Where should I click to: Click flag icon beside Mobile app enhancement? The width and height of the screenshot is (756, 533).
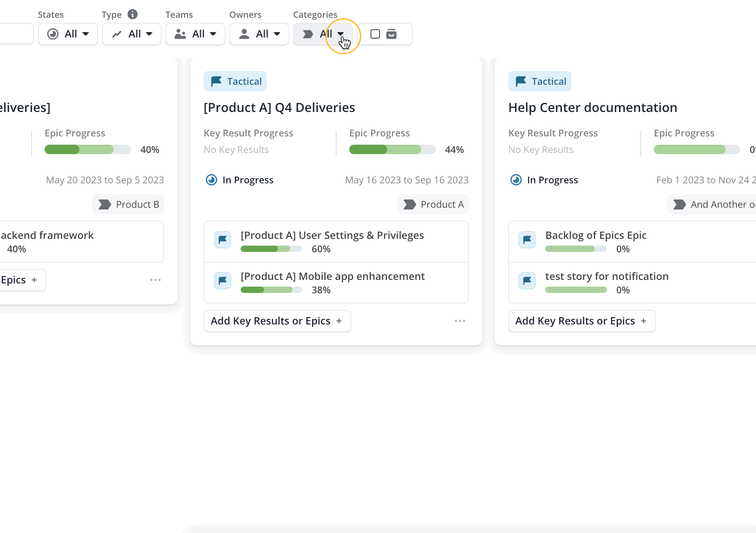click(x=223, y=281)
